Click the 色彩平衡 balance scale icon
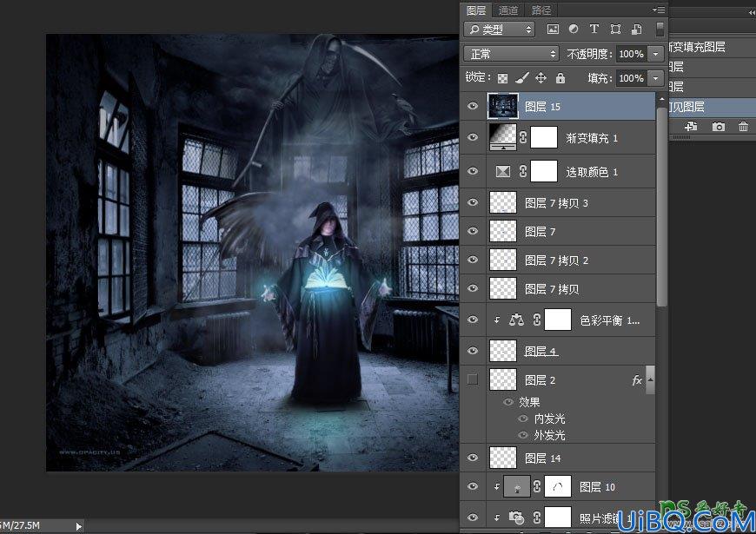This screenshot has height=534, width=756. tap(516, 320)
